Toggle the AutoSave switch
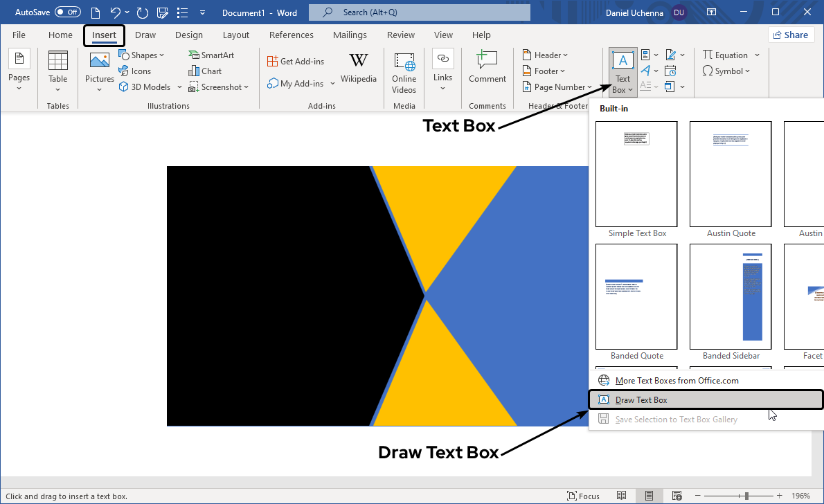Screen dimensions: 824x504 (x=67, y=12)
